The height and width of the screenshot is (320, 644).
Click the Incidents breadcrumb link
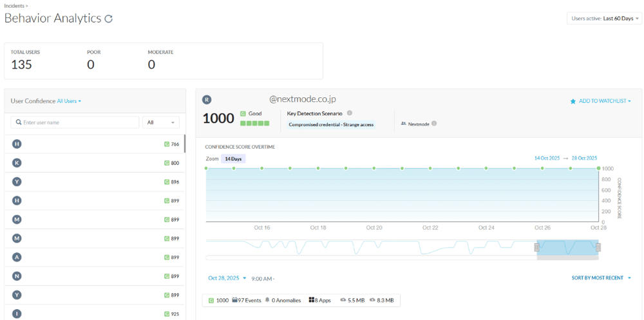(14, 5)
